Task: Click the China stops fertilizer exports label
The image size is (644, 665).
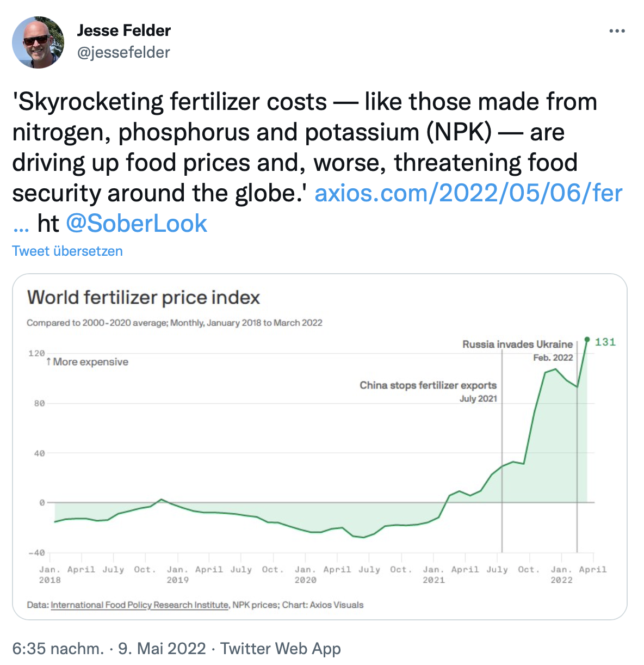Action: (428, 385)
